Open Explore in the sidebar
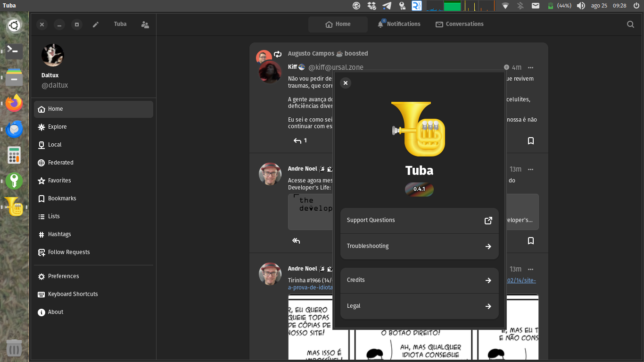The height and width of the screenshot is (362, 644). point(57,127)
